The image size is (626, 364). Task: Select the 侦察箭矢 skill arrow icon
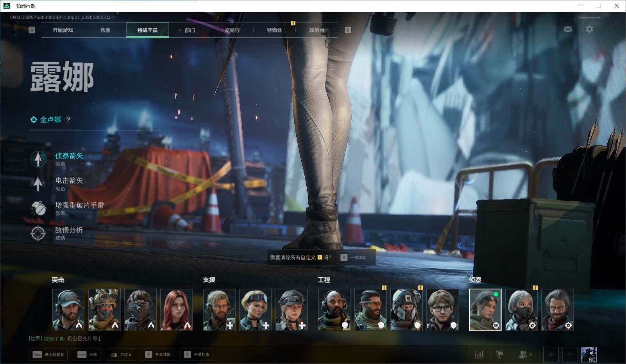click(38, 159)
